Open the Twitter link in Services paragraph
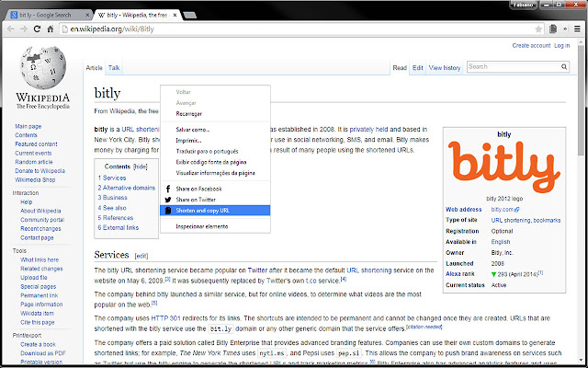Image resolution: width=588 pixels, height=368 pixels. [x=257, y=270]
